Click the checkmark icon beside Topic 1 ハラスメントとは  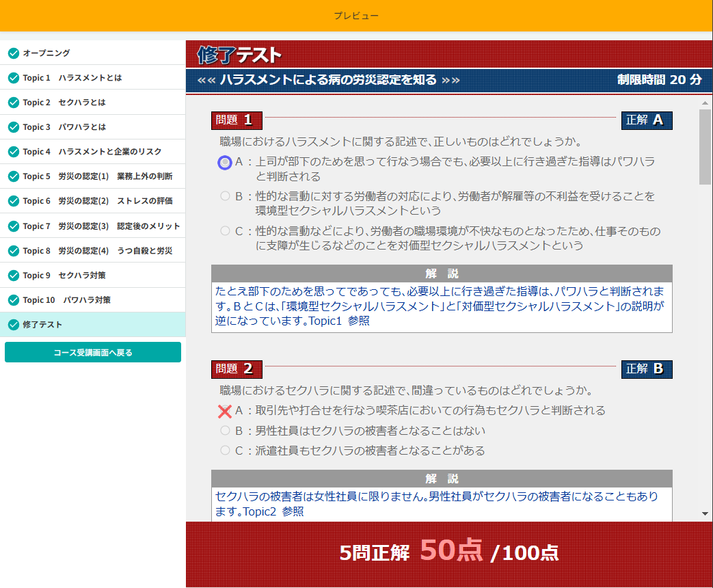[14, 78]
